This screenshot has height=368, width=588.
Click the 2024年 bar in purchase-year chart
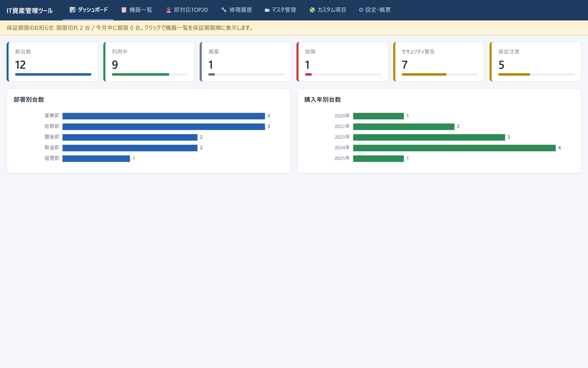(x=454, y=148)
